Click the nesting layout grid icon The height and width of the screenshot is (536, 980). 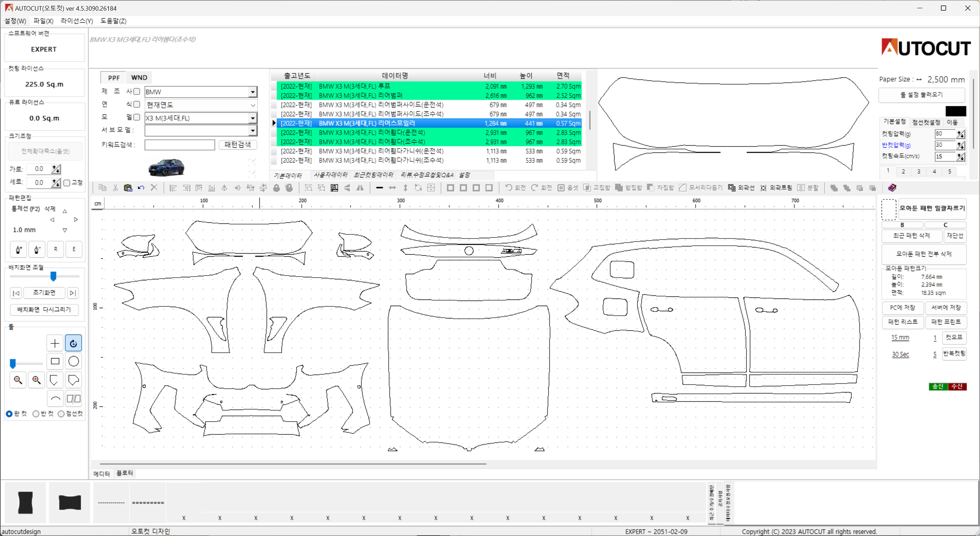tap(334, 187)
